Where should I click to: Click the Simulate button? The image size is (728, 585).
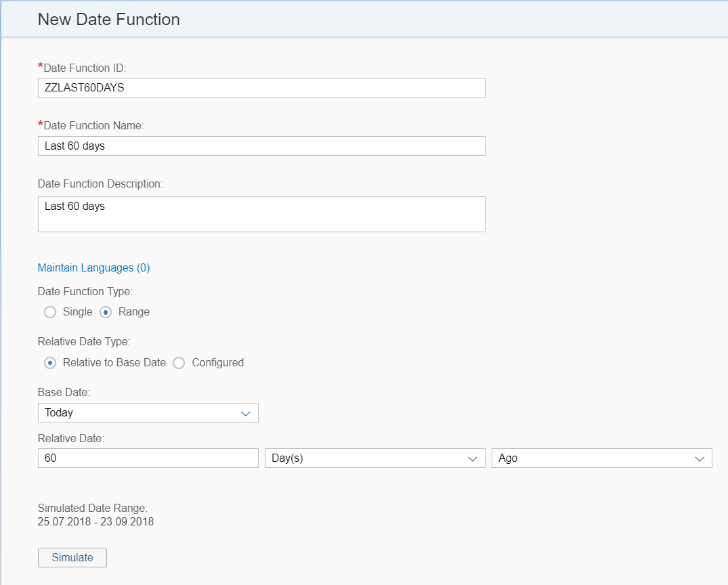click(72, 557)
